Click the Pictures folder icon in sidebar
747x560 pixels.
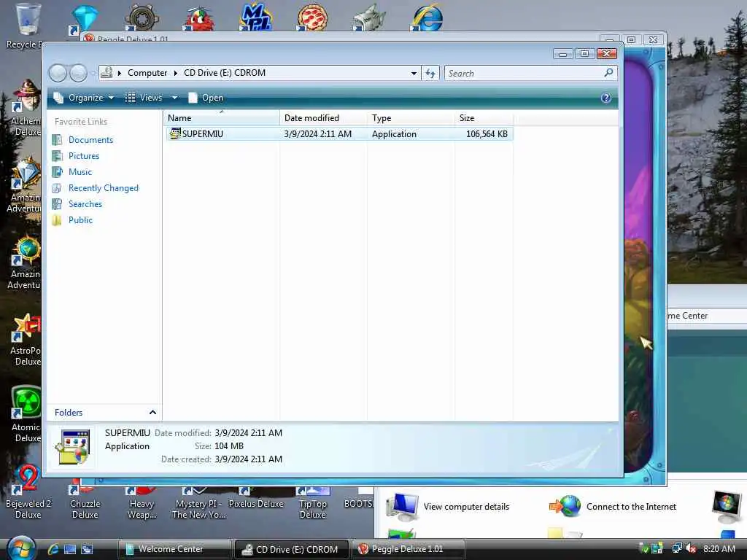tap(57, 156)
